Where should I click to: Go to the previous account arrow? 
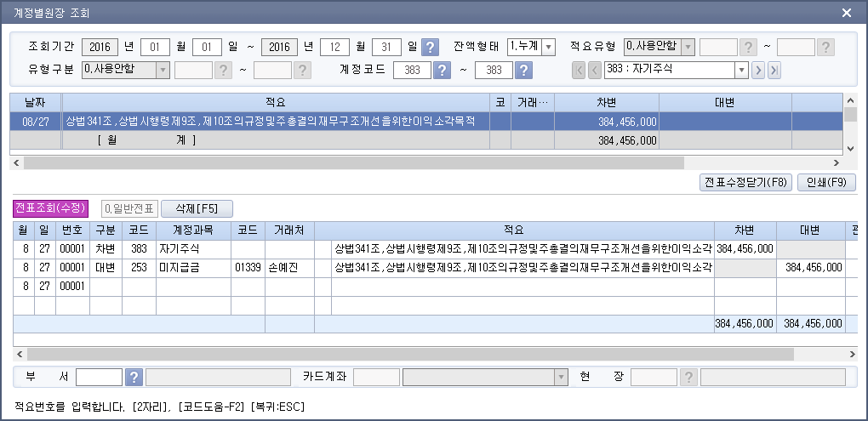point(595,71)
